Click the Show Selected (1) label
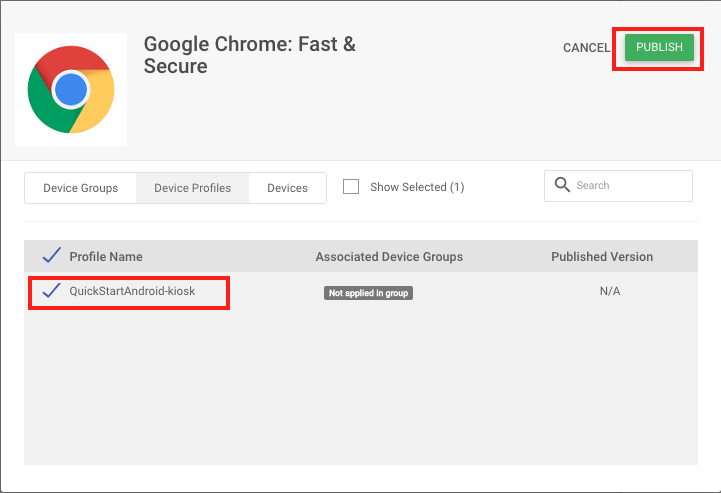The width and height of the screenshot is (721, 493). click(417, 187)
